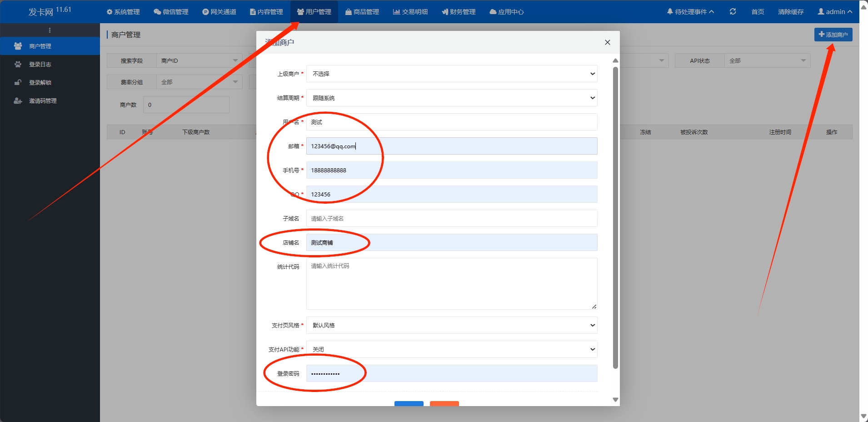The image size is (868, 422).
Task: Click the 下级商户数 column header
Action: [196, 132]
